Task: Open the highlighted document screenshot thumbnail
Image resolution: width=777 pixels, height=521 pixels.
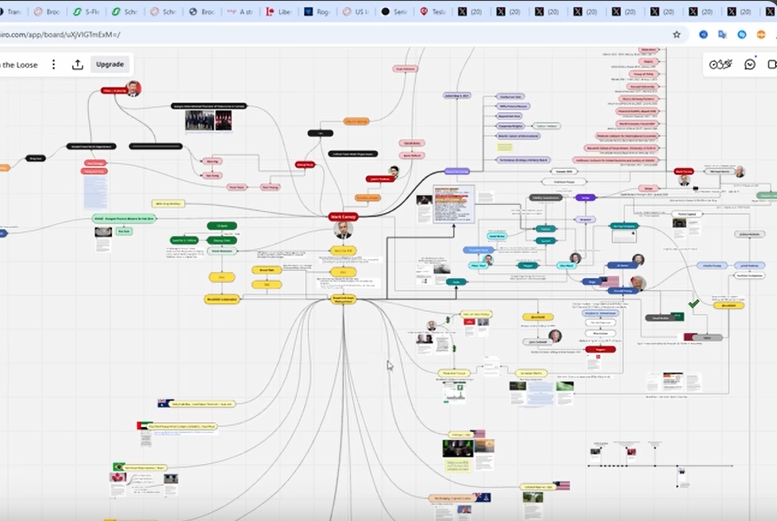Action: click(453, 204)
